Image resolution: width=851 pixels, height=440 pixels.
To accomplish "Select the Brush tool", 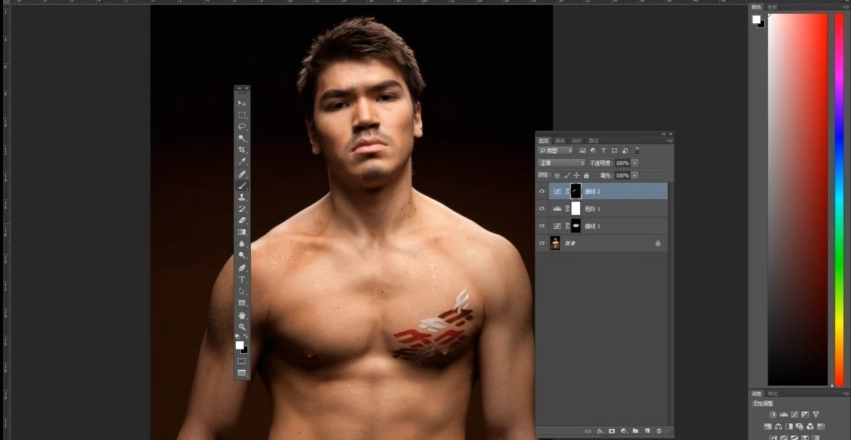I will click(242, 185).
